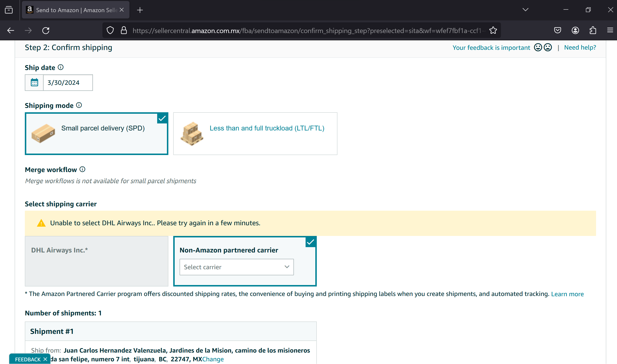The height and width of the screenshot is (364, 617).
Task: Click Change ship from address link
Action: tap(213, 359)
